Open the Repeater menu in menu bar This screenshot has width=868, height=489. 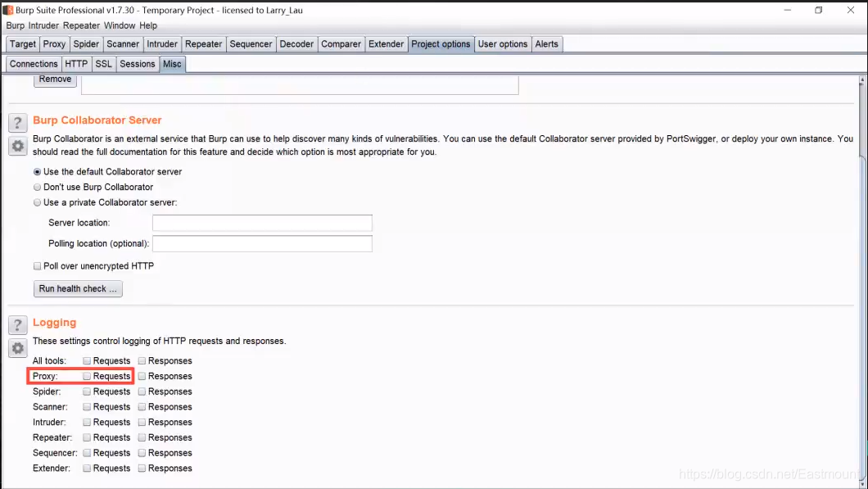click(81, 25)
